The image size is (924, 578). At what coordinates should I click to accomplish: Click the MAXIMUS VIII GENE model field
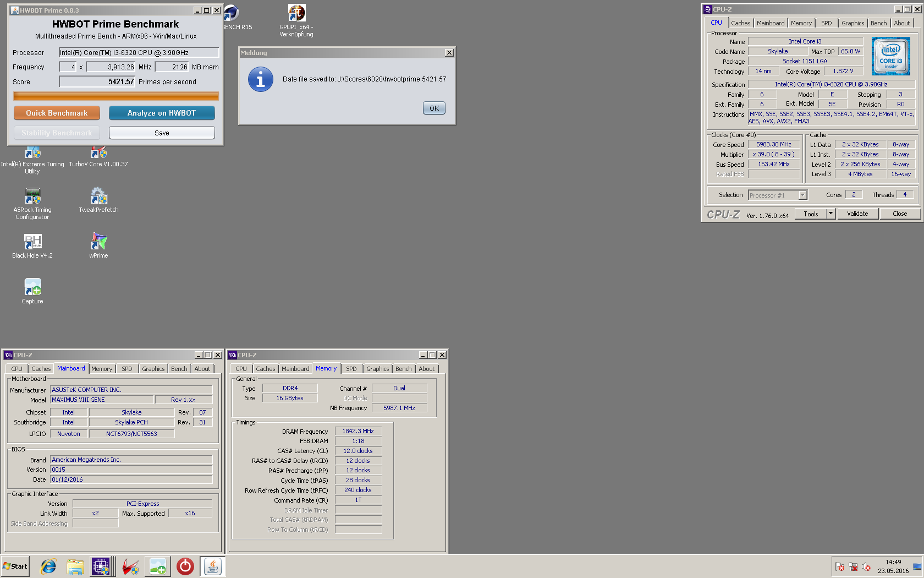click(101, 400)
